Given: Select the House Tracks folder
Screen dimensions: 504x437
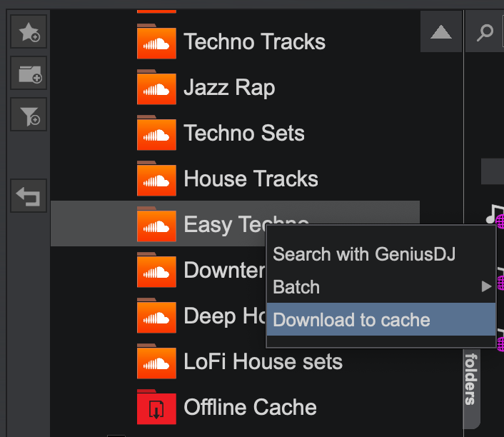Looking at the screenshot, I should pos(251,179).
